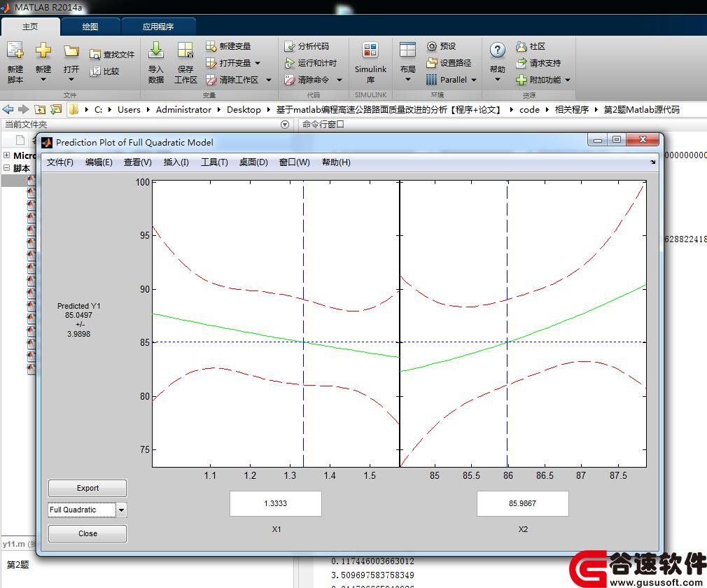Open the File (文件(F)) menu in figure
The height and width of the screenshot is (588, 707).
point(60,162)
